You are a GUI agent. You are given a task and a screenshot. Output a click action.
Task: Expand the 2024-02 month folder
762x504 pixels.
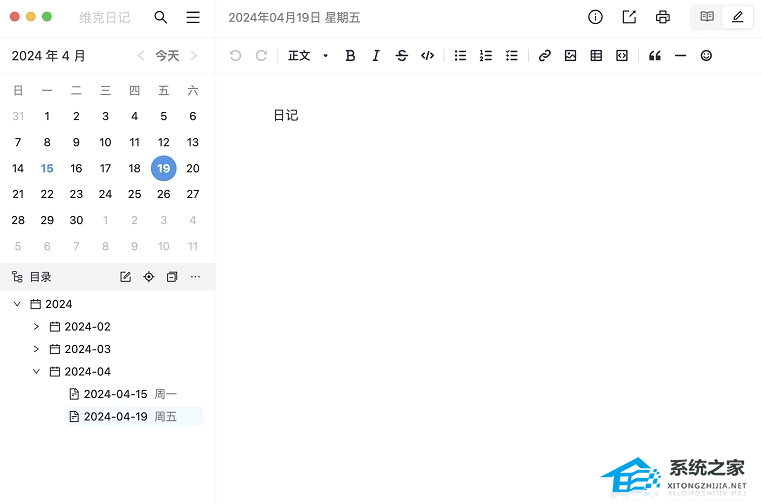click(36, 327)
